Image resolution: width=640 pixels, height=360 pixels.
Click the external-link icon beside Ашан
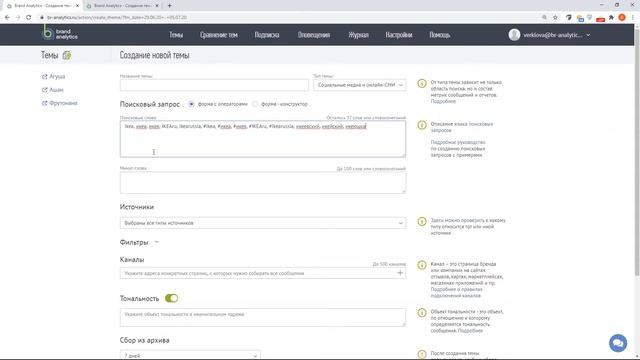(x=44, y=89)
